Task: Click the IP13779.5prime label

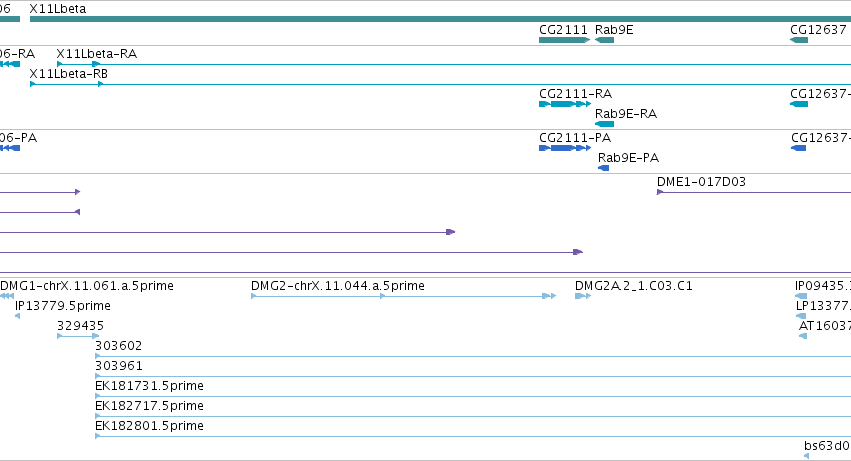Action: [x=63, y=306]
